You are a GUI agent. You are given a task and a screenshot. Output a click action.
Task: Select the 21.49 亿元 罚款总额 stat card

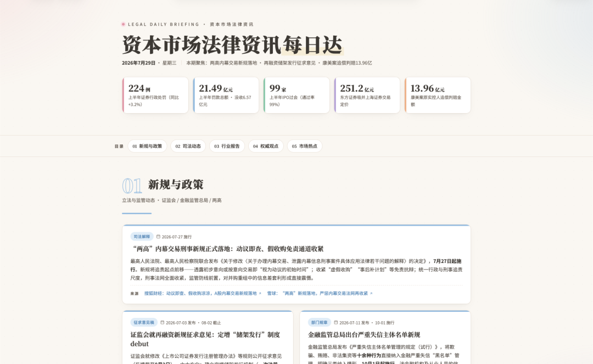[226, 95]
